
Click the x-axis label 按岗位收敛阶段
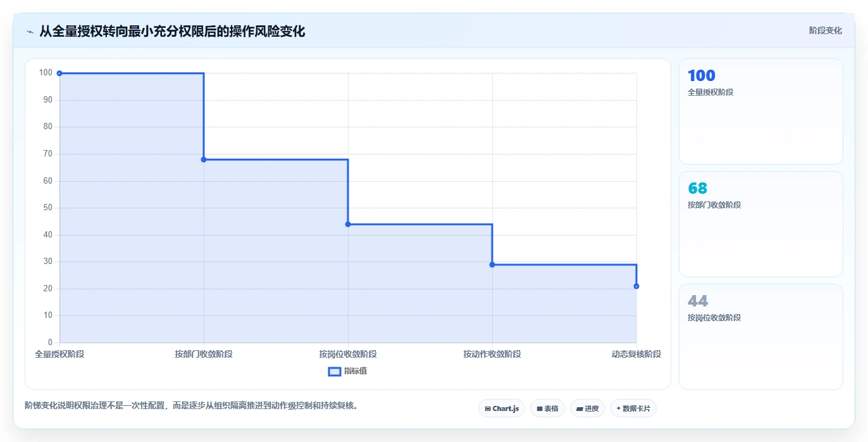(348, 354)
